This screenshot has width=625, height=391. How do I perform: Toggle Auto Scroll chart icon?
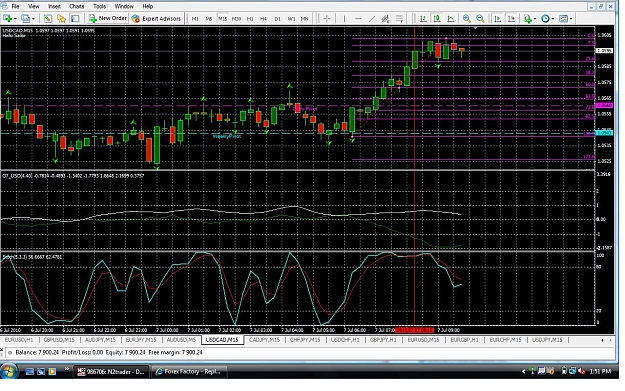(497, 18)
